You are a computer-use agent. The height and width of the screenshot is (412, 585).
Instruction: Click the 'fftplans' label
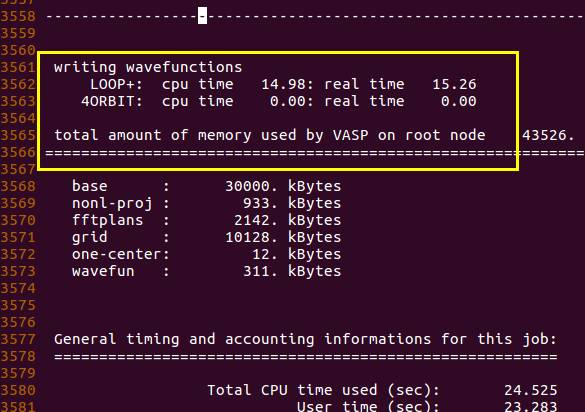pyautogui.click(x=107, y=220)
